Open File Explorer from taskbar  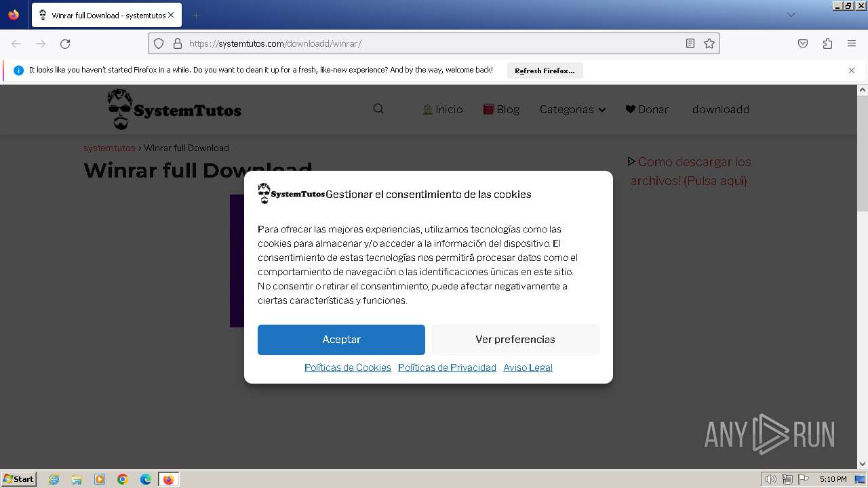point(77,479)
